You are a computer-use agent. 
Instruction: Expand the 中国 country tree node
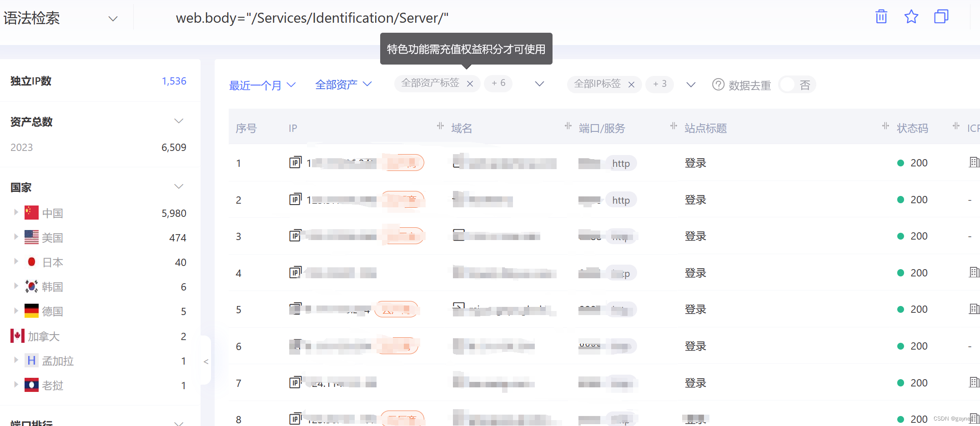coord(16,212)
